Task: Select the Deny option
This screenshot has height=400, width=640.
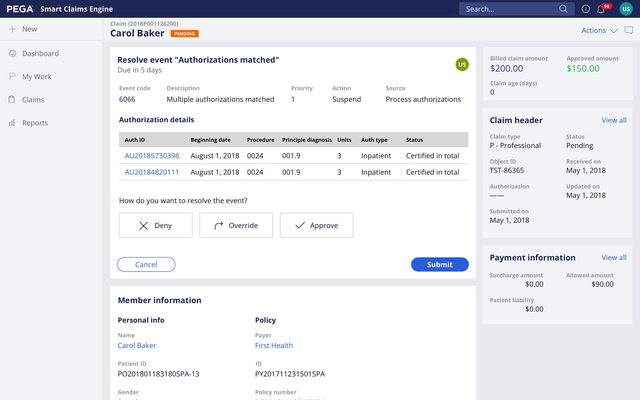Action: [156, 226]
